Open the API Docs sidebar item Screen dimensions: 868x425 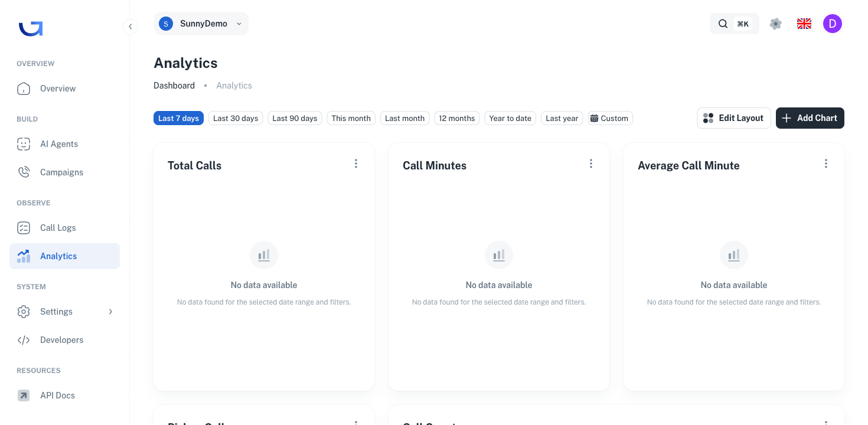(64, 395)
